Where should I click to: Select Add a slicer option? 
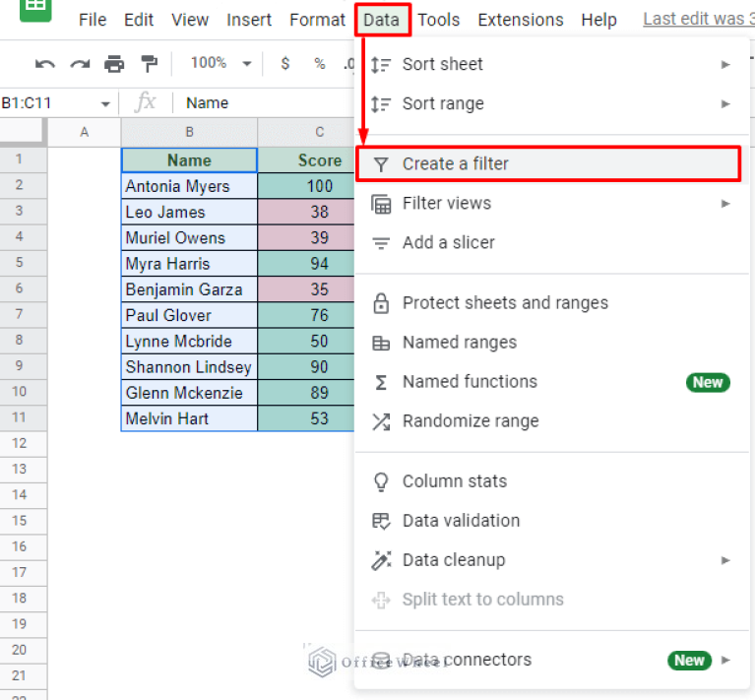click(x=448, y=242)
